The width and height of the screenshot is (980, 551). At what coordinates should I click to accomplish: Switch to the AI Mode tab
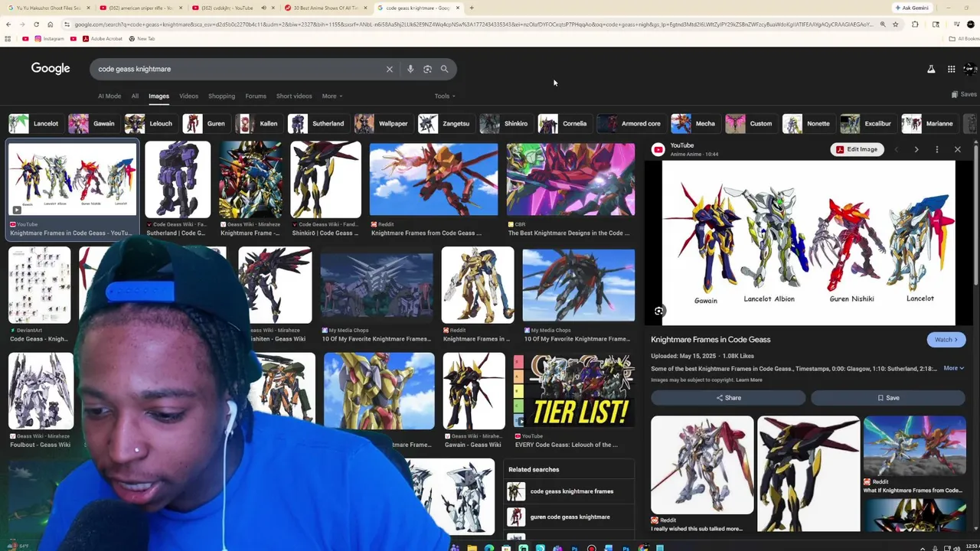click(109, 96)
